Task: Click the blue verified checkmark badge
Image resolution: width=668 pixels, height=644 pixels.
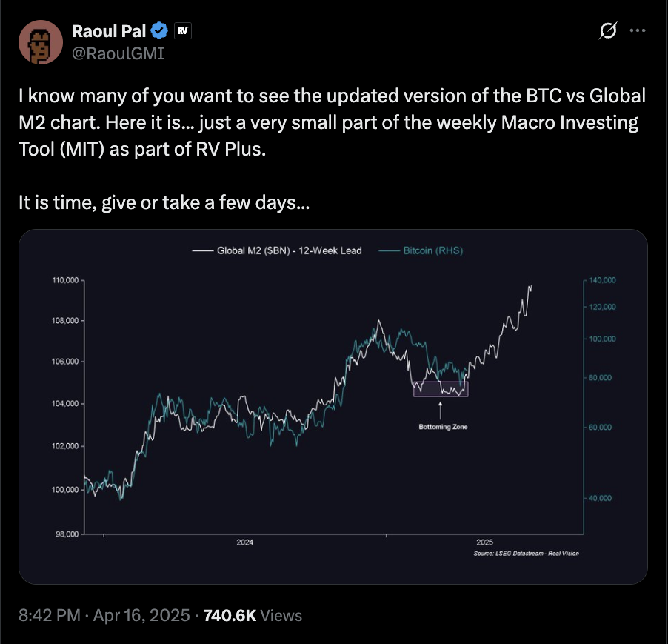Action: tap(159, 30)
